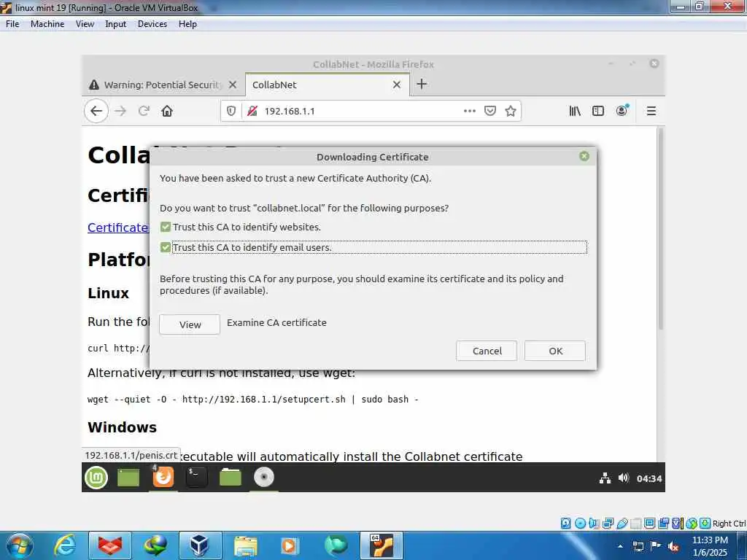Open VirtualBox File menu
Screen dimensions: 747x560
tap(12, 24)
